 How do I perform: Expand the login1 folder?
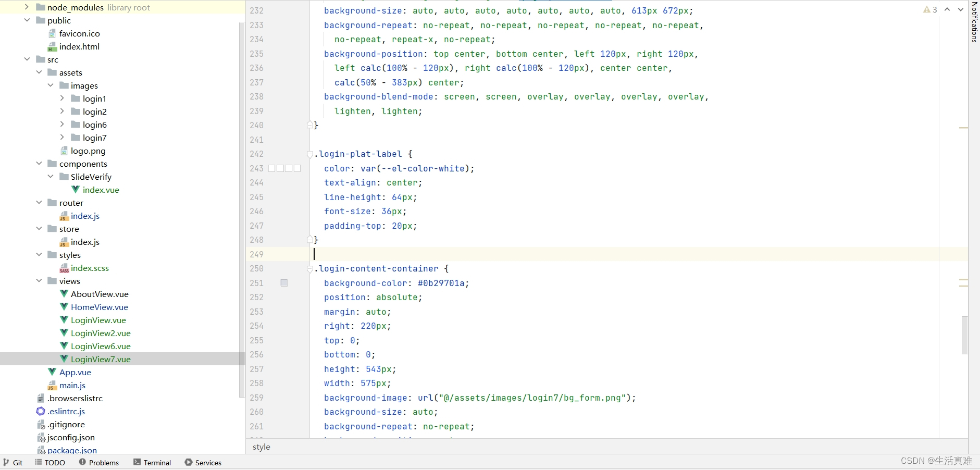tap(63, 98)
